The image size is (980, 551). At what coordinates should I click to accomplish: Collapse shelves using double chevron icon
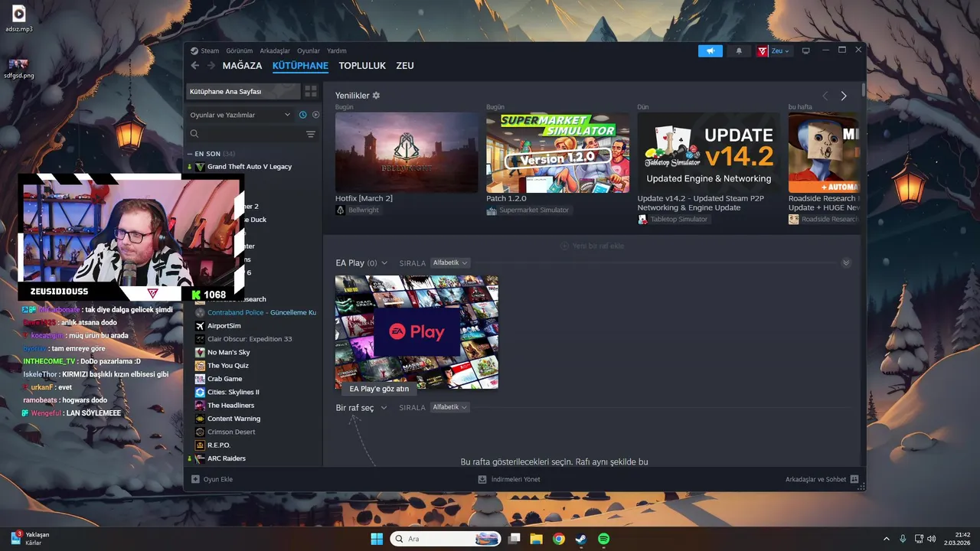tap(846, 262)
